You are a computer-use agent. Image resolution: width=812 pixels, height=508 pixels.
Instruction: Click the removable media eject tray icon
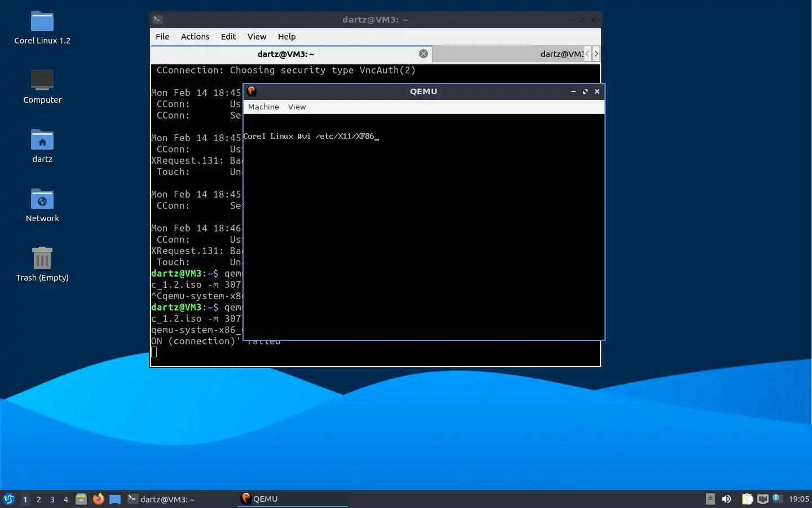pos(710,499)
